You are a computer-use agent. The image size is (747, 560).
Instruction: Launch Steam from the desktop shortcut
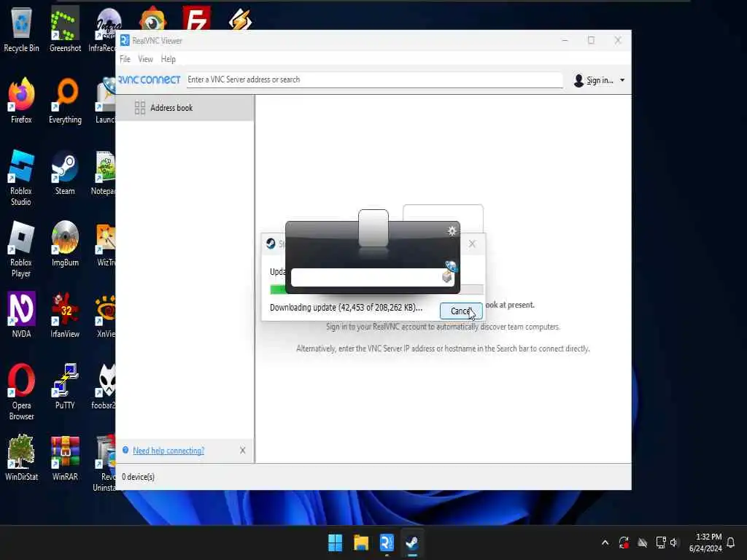tap(65, 172)
